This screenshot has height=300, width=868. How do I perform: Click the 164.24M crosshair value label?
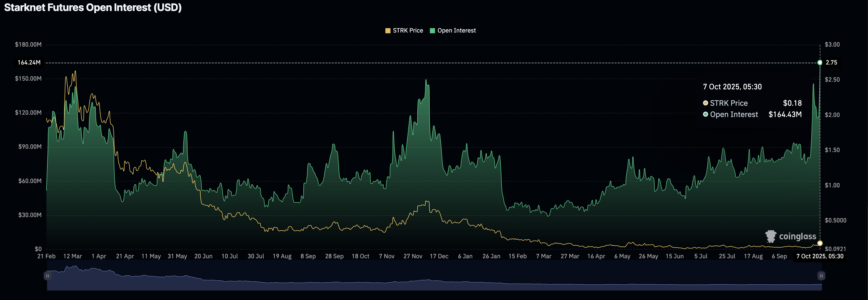pyautogui.click(x=29, y=63)
